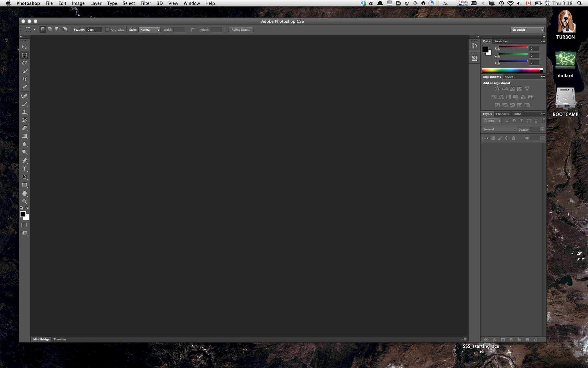Image resolution: width=588 pixels, height=368 pixels.
Task: Select the Lasso tool
Action: [x=24, y=63]
